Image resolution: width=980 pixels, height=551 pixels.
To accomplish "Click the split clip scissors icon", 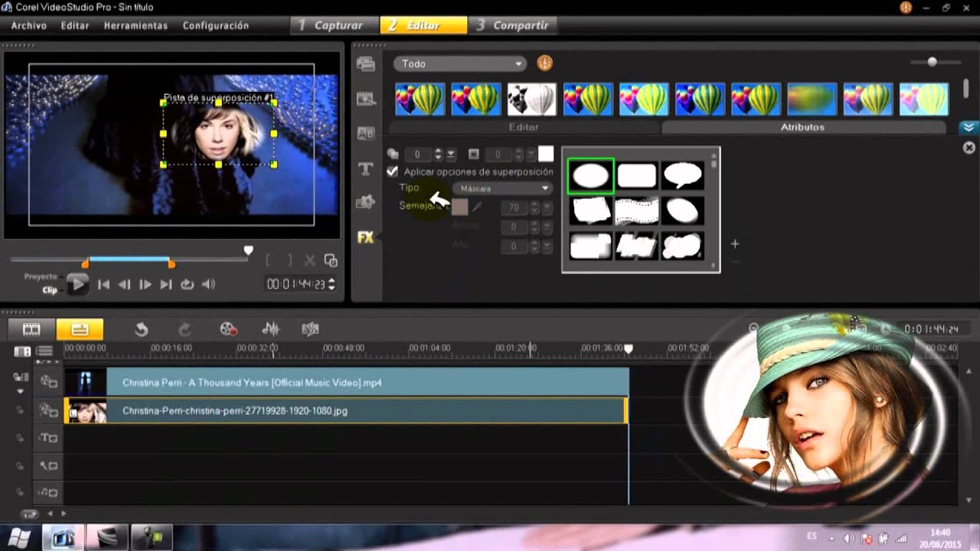I will (x=309, y=260).
